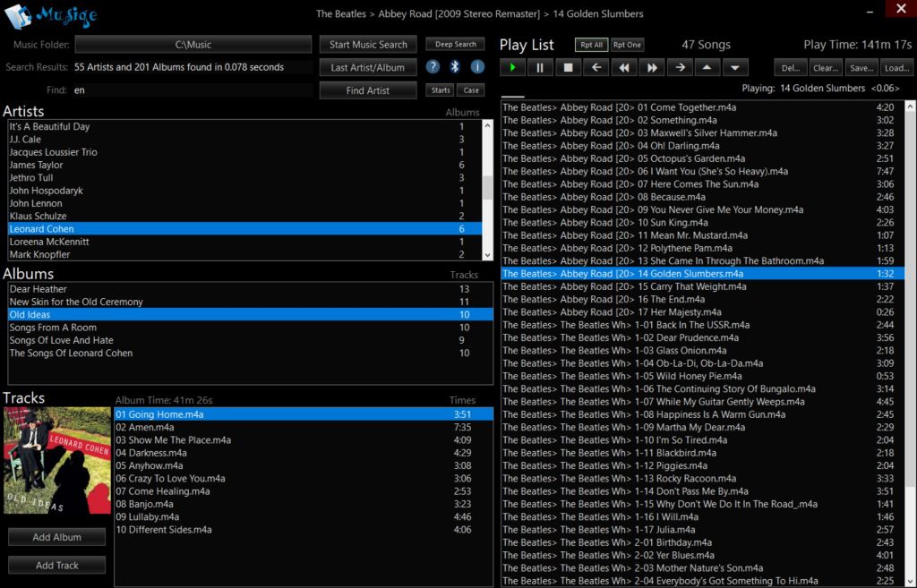Click the Bluetooth icon

tap(455, 67)
